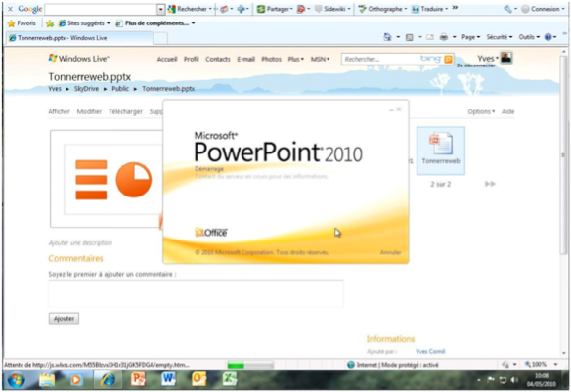
Task: Open the Profil link
Action: [x=192, y=59]
